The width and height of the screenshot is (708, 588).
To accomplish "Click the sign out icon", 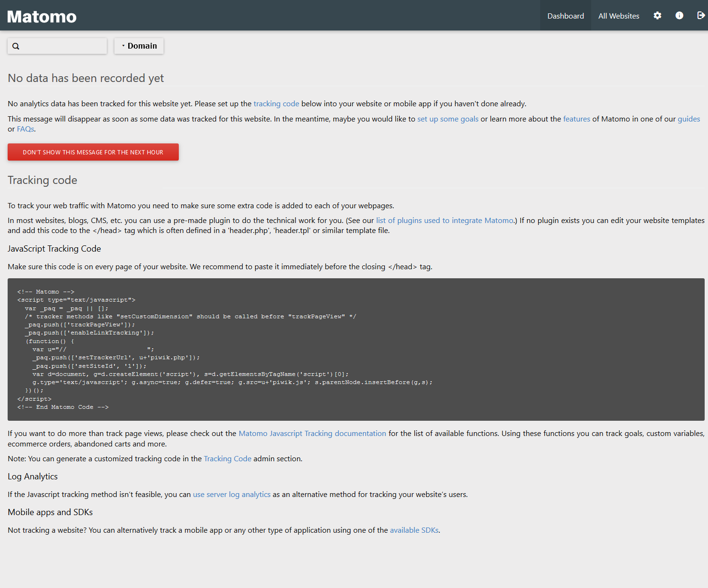I will coord(701,16).
